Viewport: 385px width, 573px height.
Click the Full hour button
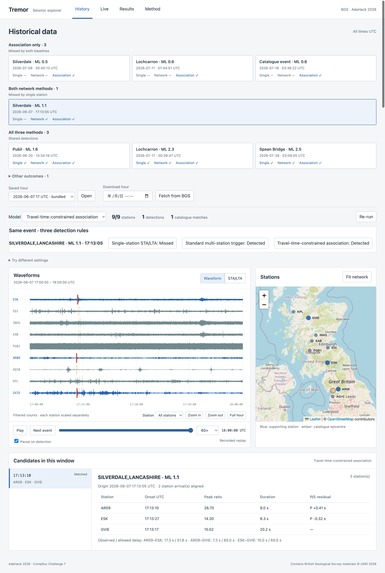[236, 415]
